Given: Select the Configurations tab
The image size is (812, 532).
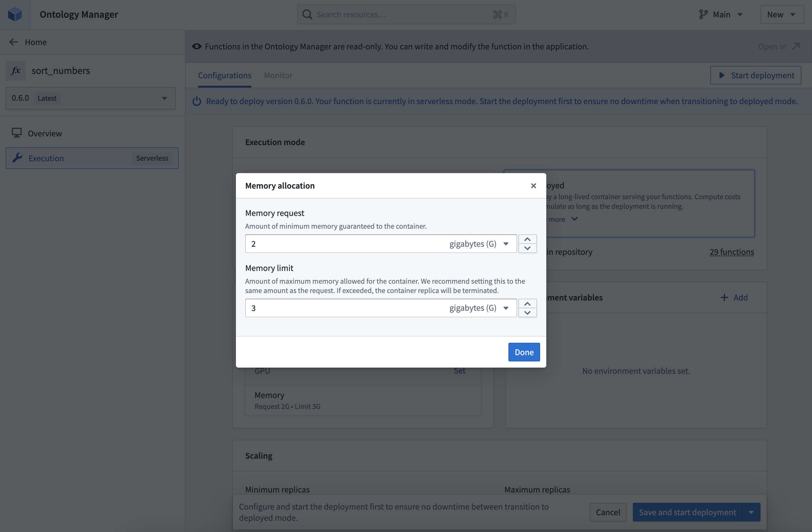Looking at the screenshot, I should pyautogui.click(x=224, y=76).
